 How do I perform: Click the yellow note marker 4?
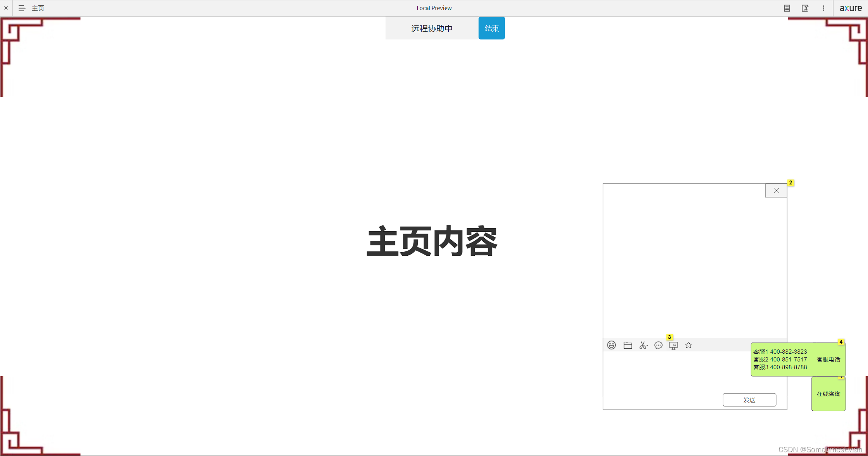pyautogui.click(x=840, y=342)
